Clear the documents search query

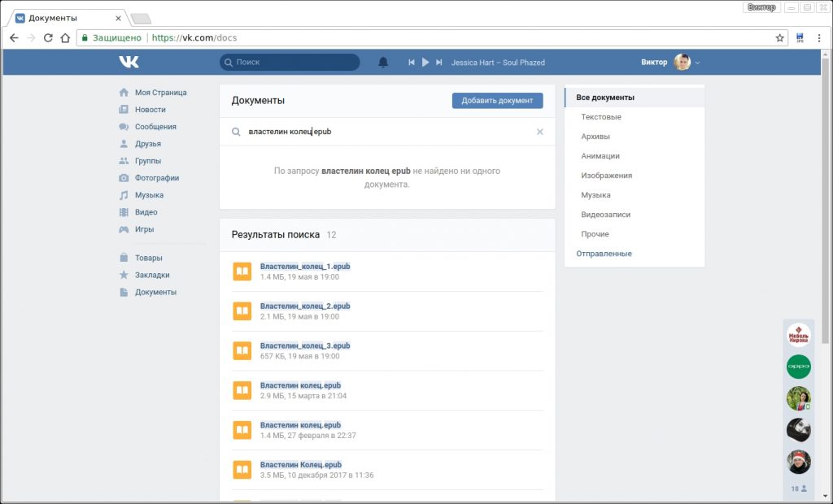[540, 132]
